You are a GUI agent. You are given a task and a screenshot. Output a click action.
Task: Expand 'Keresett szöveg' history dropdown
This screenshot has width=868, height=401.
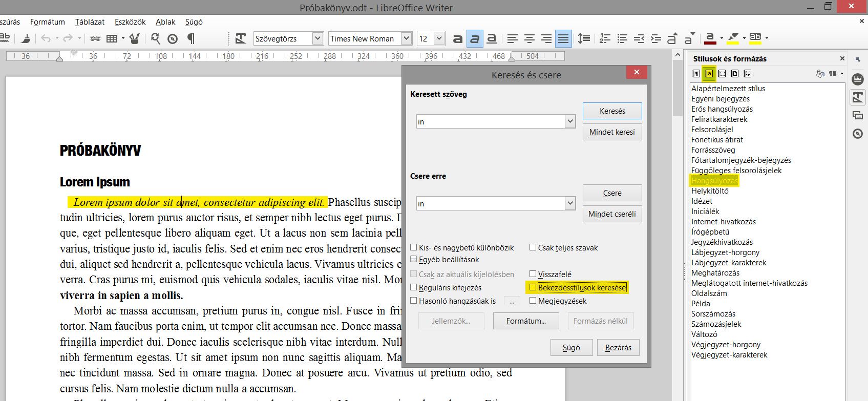570,121
